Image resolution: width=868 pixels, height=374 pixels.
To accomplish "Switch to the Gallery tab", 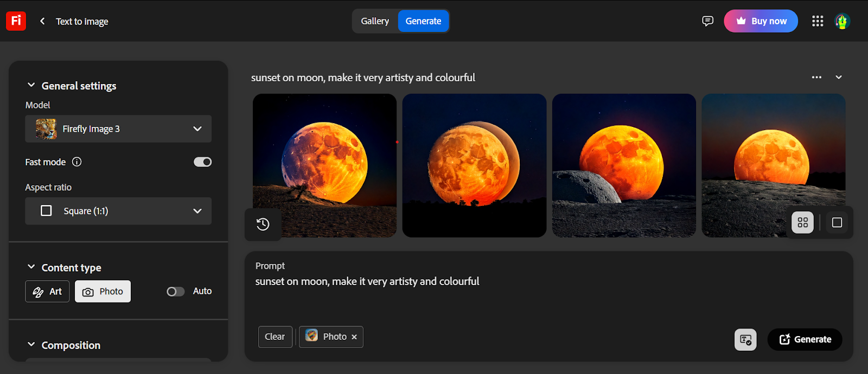I will (x=375, y=21).
